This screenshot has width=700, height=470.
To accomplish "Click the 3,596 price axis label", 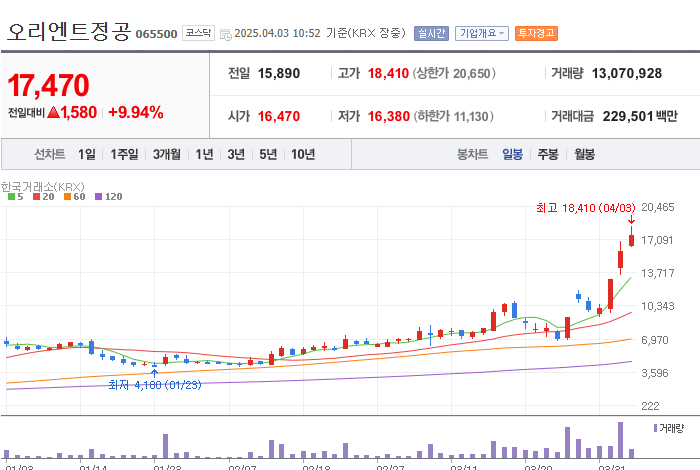I will tap(655, 373).
